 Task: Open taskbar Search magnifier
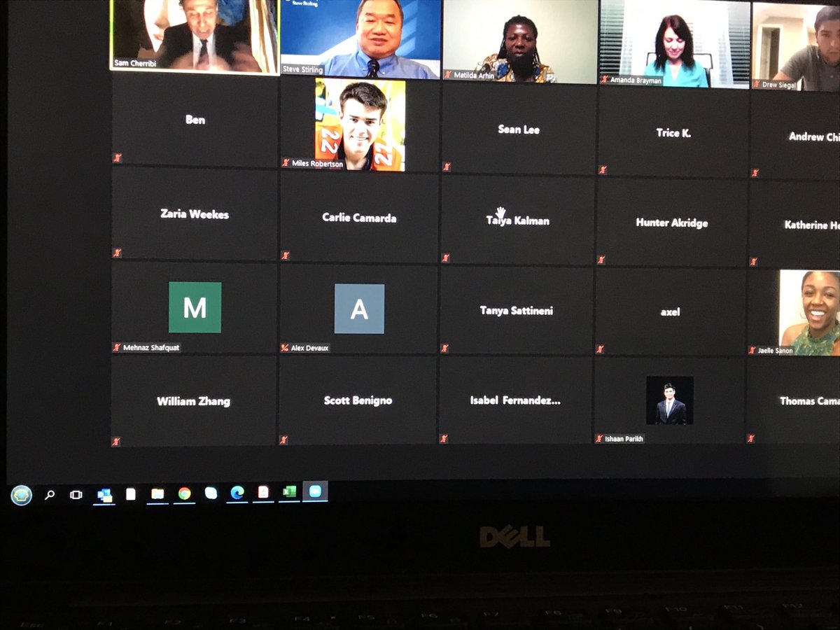50,494
